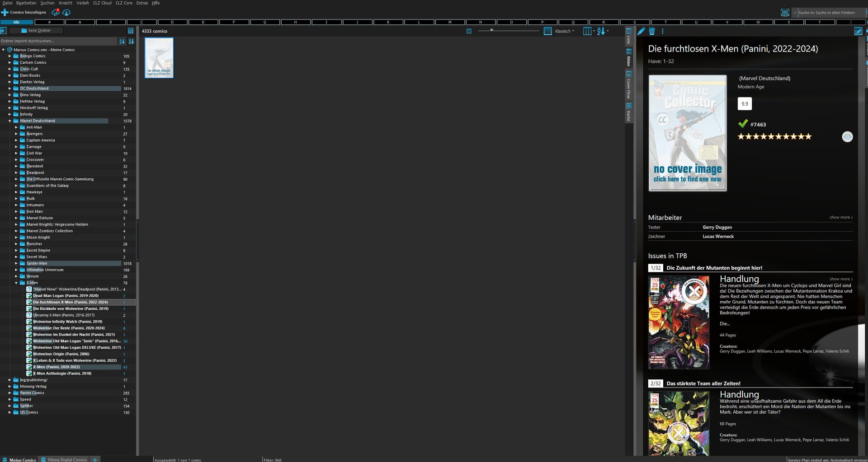Select X-Men (Panini, 2020-2022) series
This screenshot has height=462, width=868.
(57, 367)
